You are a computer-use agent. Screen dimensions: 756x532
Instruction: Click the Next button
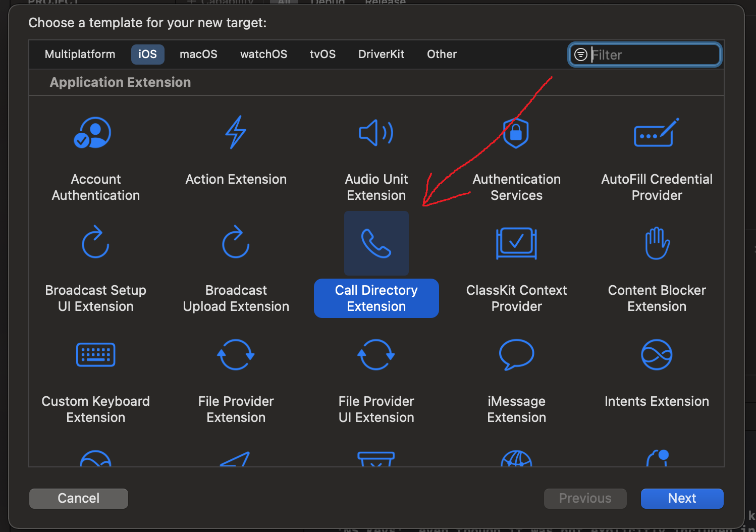pos(681,498)
